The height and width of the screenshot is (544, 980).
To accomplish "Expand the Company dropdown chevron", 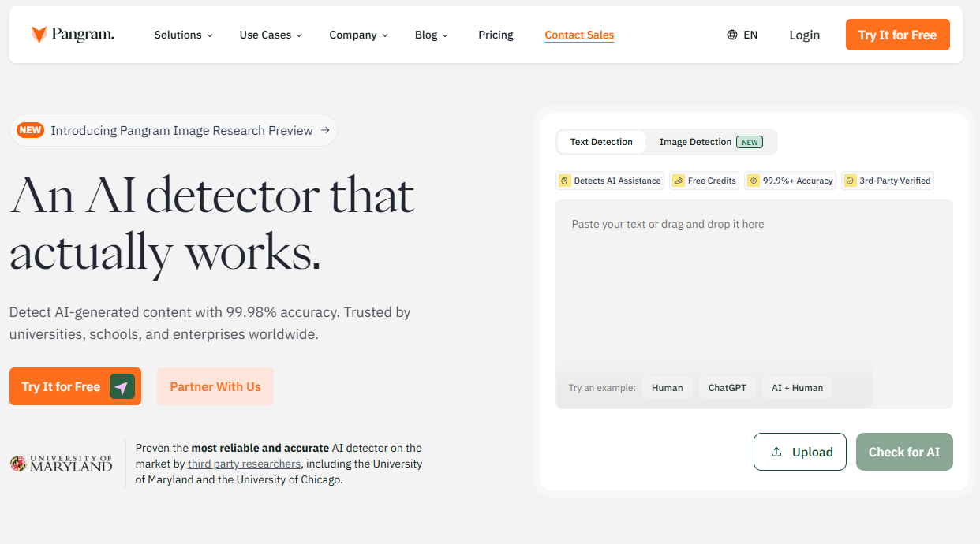I will coord(385,35).
